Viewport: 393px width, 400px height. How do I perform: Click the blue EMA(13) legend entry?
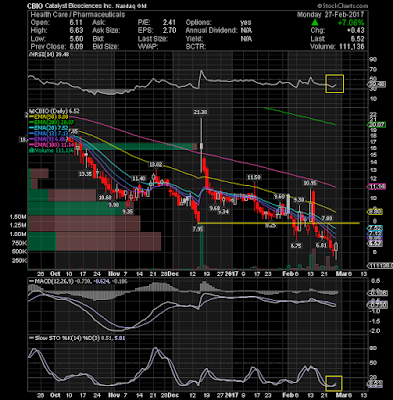49,134
